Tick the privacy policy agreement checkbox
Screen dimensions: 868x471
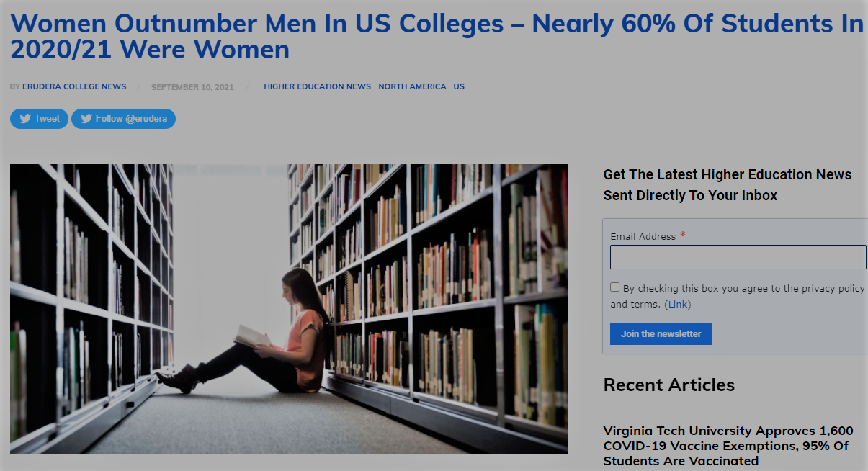[614, 287]
